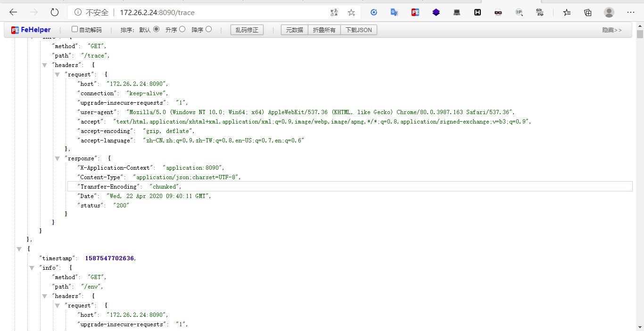Click the "path": "/env" line

(78, 287)
